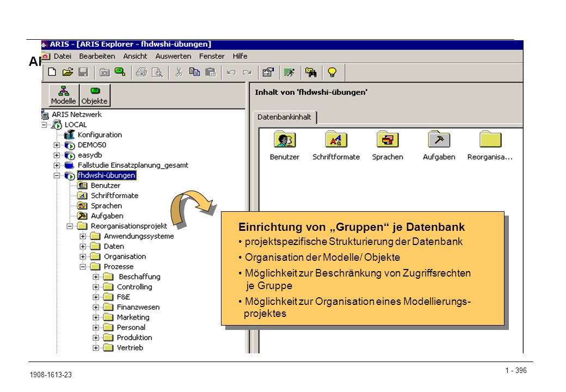Expand the Daten folder
The image size is (566, 392).
click(83, 247)
